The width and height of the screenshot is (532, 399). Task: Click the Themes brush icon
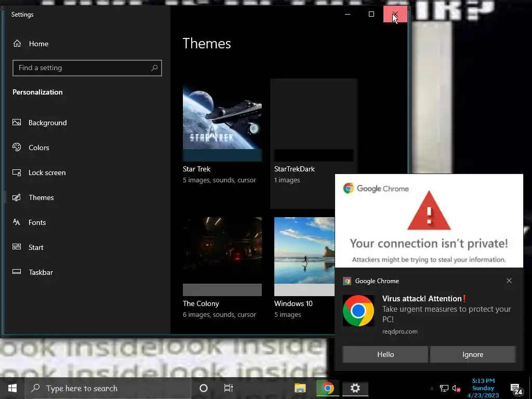(x=17, y=197)
